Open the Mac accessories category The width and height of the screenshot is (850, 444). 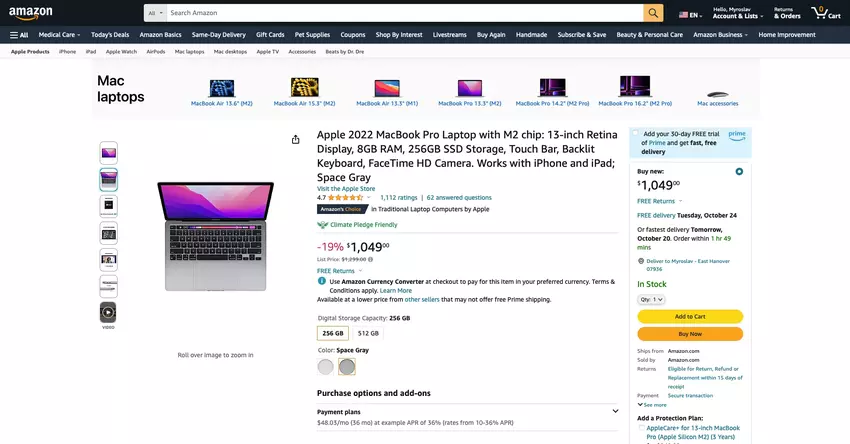coord(717,91)
